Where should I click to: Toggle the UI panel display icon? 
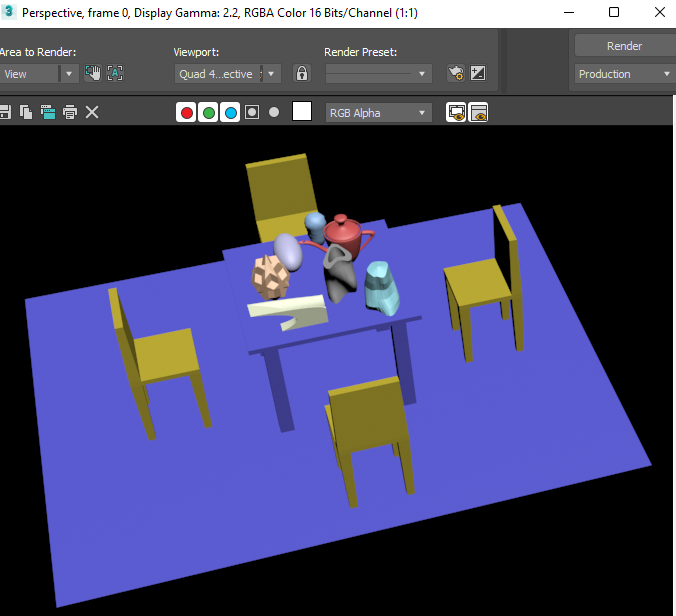coord(478,113)
